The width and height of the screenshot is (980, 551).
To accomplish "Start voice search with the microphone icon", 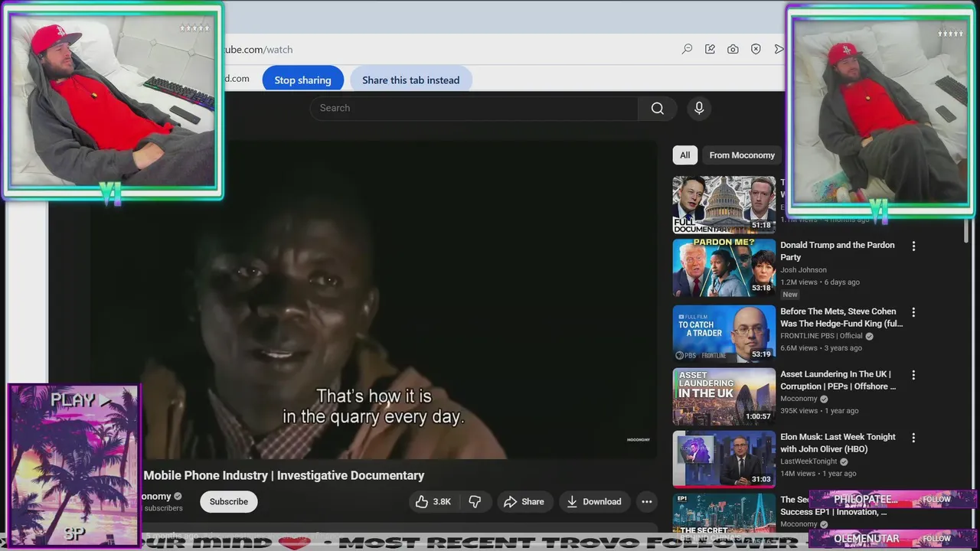I will click(x=699, y=108).
